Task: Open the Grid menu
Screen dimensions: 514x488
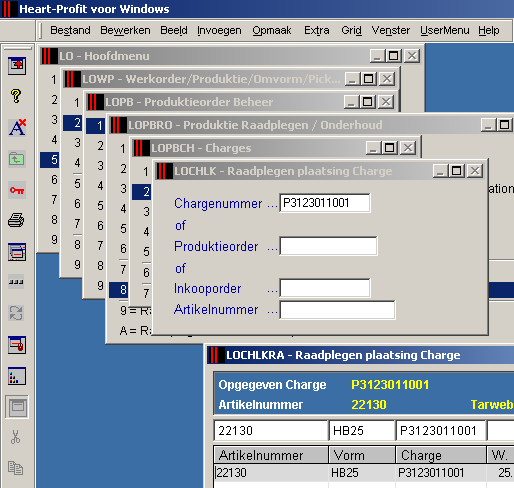Action: pyautogui.click(x=351, y=30)
